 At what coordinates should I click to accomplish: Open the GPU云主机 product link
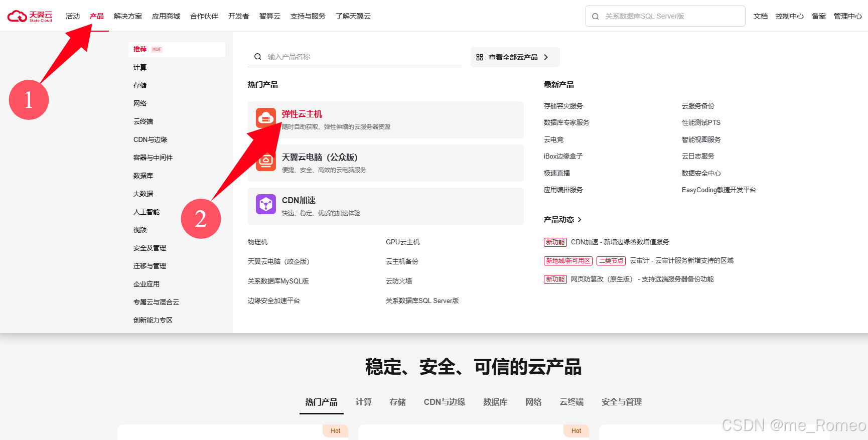pos(403,242)
